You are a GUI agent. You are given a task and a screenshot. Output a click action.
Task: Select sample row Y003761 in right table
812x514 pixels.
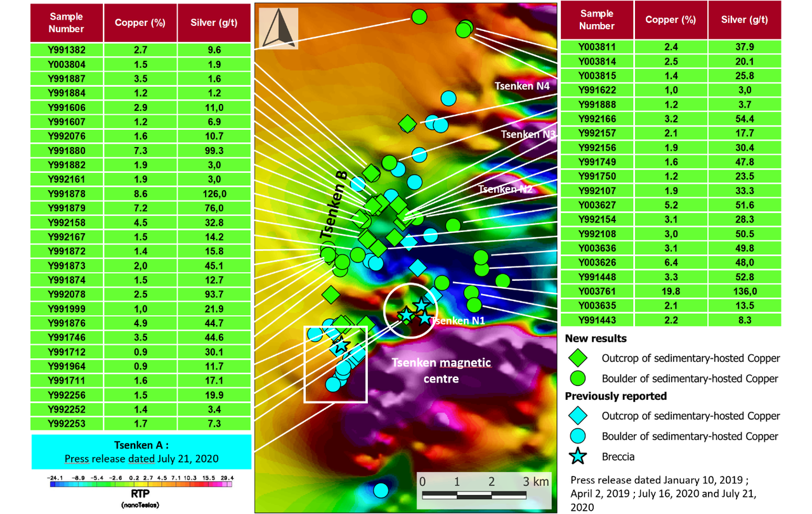coord(671,292)
